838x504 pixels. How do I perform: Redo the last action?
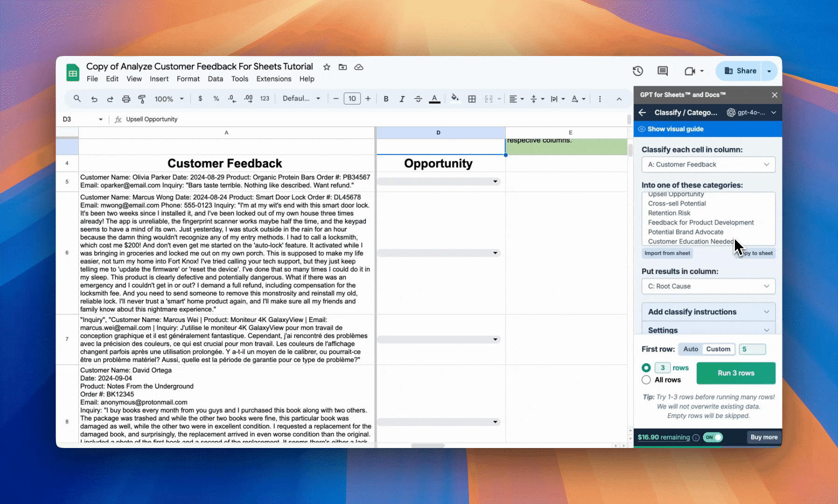pos(110,99)
